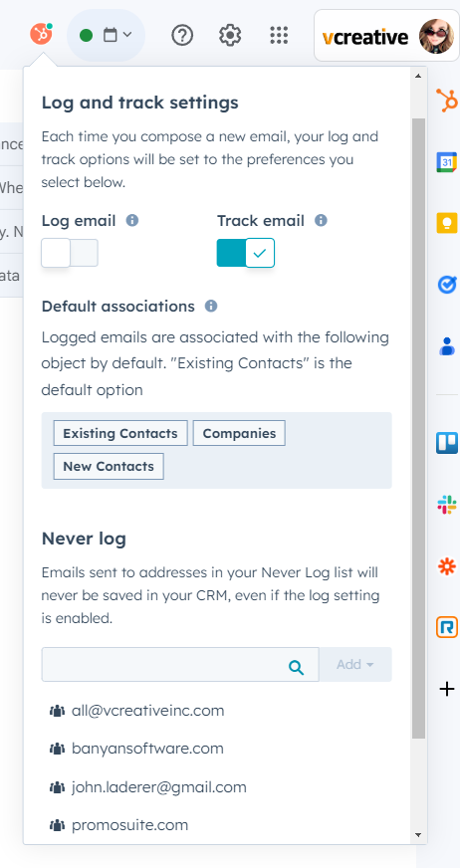
Task: Expand the Add dropdown button
Action: pyautogui.click(x=354, y=664)
